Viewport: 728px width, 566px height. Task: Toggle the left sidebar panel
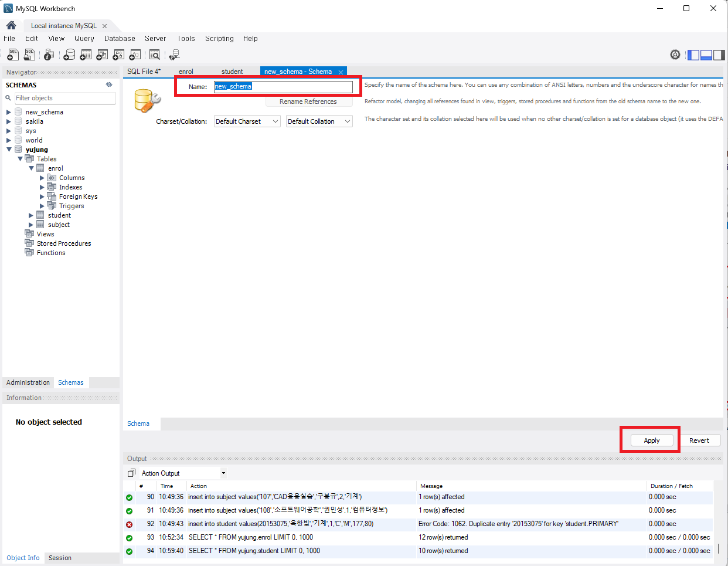[x=693, y=55]
